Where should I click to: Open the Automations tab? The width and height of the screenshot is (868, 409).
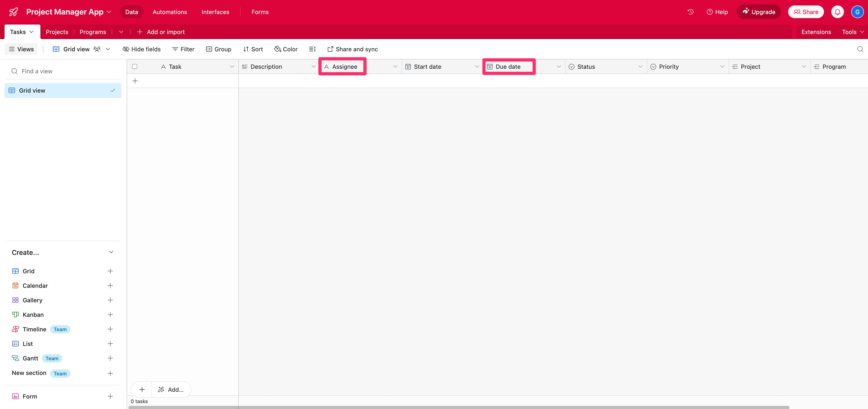click(x=170, y=12)
